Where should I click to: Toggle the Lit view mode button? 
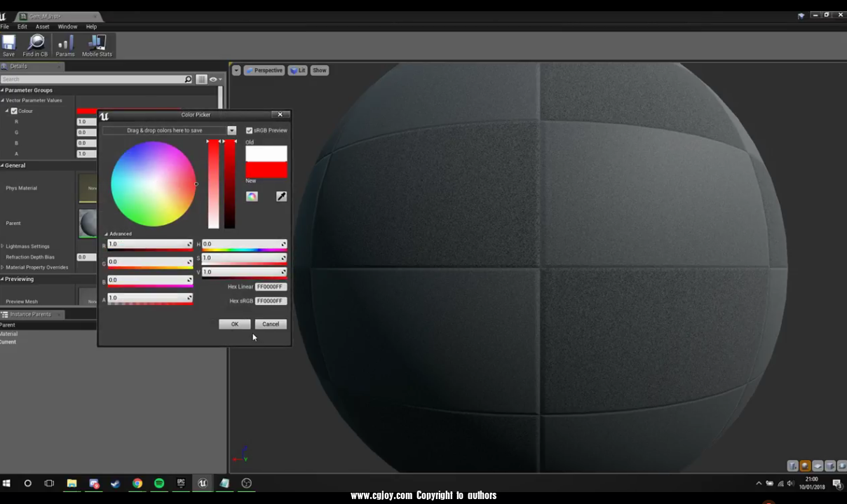pos(297,70)
